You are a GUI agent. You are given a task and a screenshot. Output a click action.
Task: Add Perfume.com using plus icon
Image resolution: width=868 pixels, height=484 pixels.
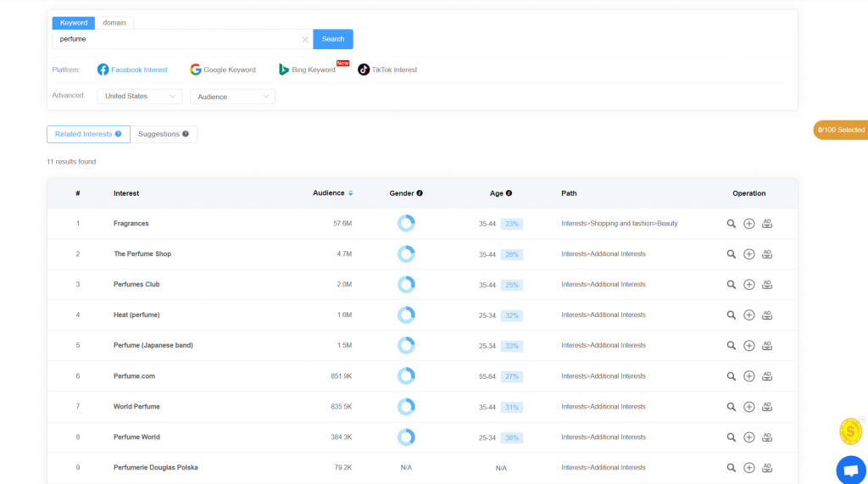pos(749,376)
